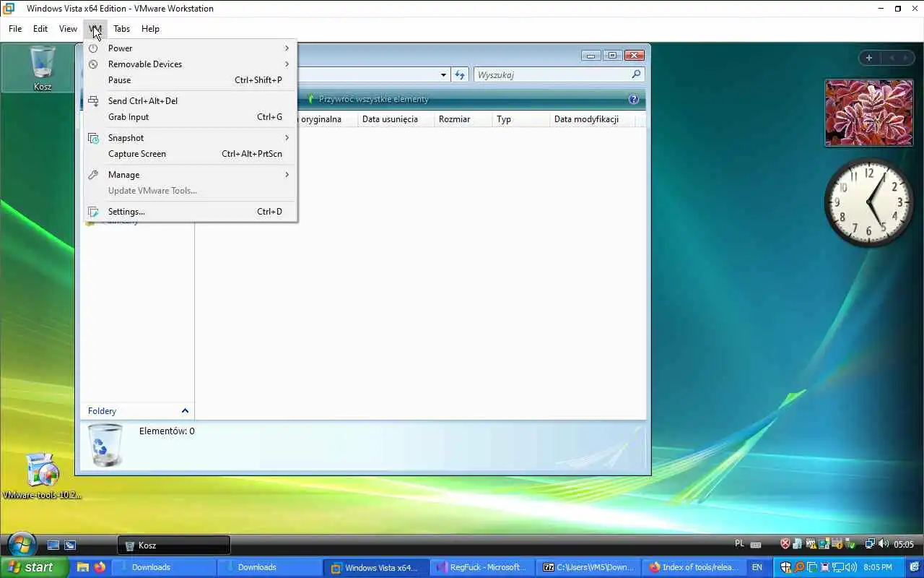
Task: Click the Vista Start orb
Action: [x=22, y=544]
